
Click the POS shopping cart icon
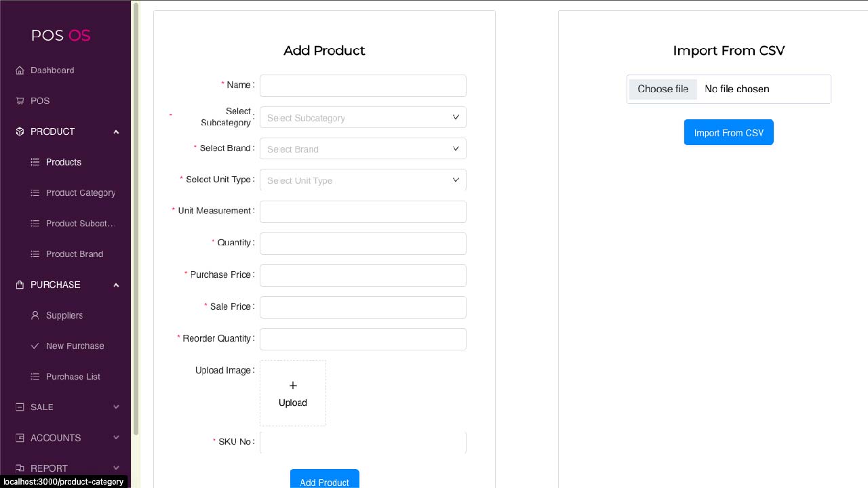20,101
